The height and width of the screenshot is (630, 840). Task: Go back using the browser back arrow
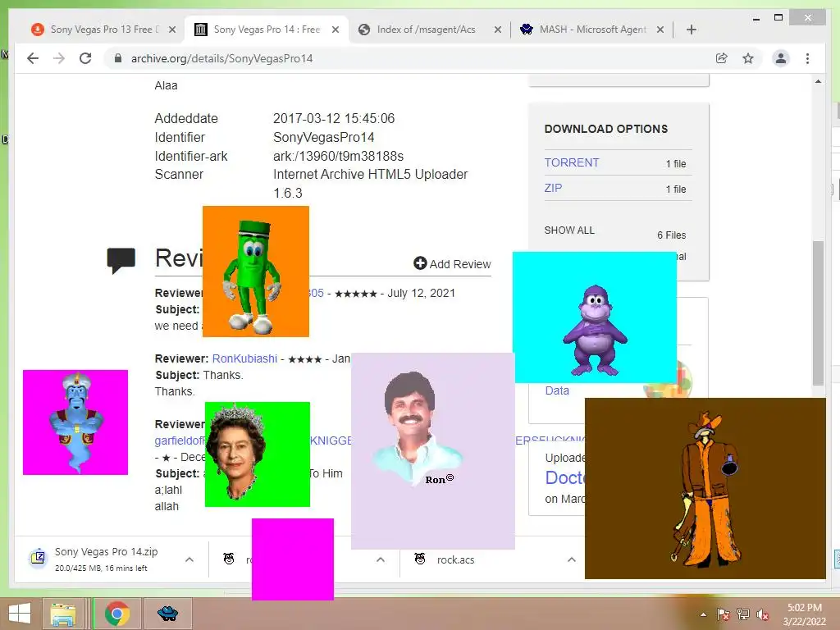click(x=33, y=58)
